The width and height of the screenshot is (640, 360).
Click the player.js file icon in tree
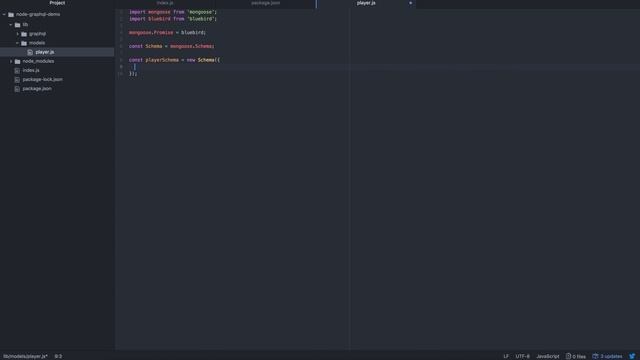(30, 52)
